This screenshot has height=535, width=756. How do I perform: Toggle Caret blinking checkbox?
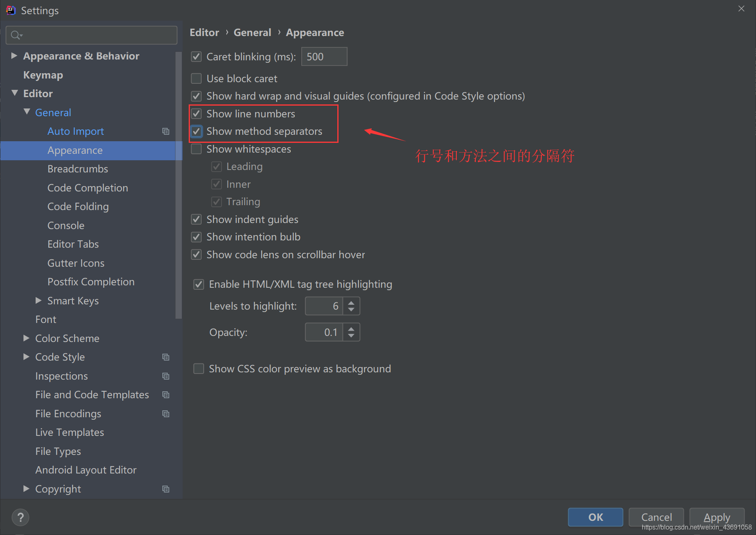click(196, 57)
